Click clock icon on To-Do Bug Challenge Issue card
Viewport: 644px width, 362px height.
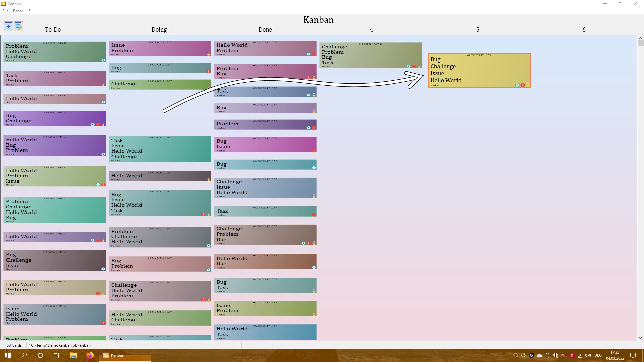(103, 269)
